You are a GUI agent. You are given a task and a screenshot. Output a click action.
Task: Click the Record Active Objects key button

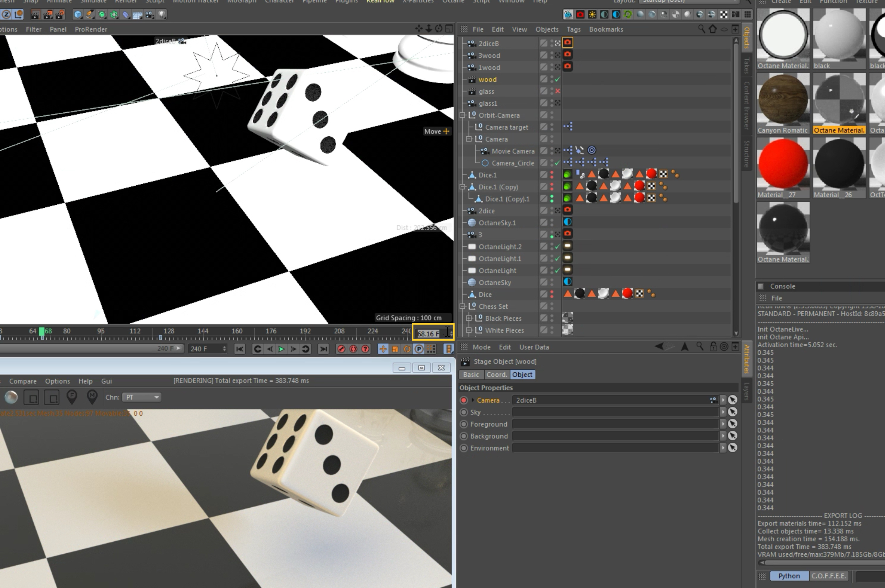pyautogui.click(x=341, y=349)
